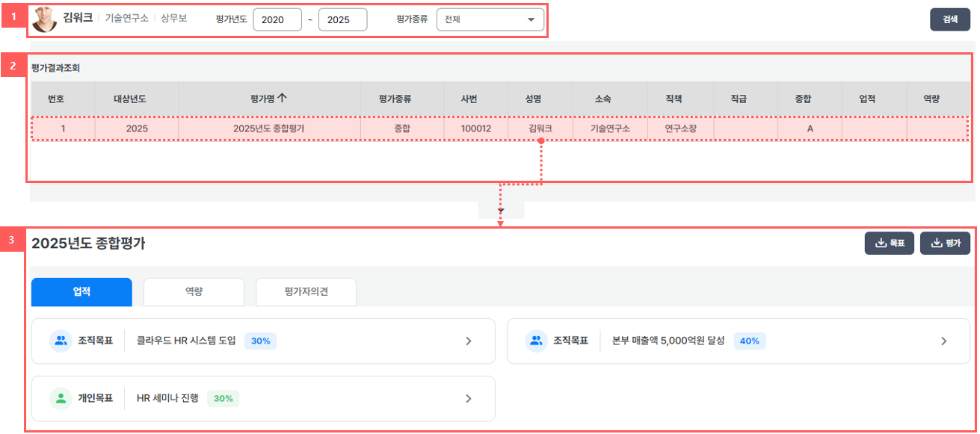Click the 클라우드 HR 시스템 도입 goal title
Screen dimensions: 980x434
pyautogui.click(x=186, y=341)
